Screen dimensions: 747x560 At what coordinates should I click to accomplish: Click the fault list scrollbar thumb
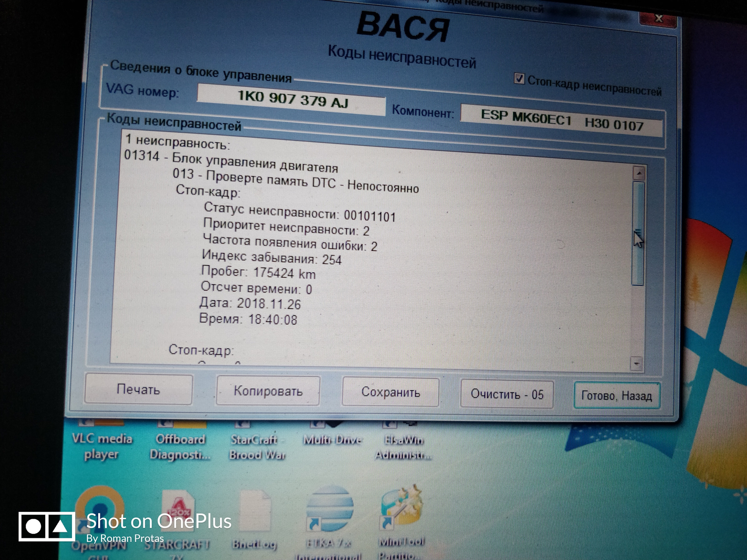tap(638, 233)
